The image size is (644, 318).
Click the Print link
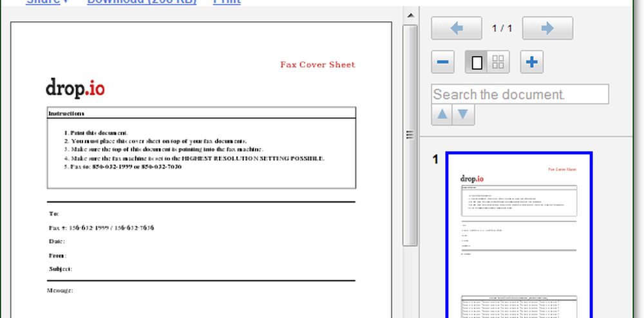[226, 2]
